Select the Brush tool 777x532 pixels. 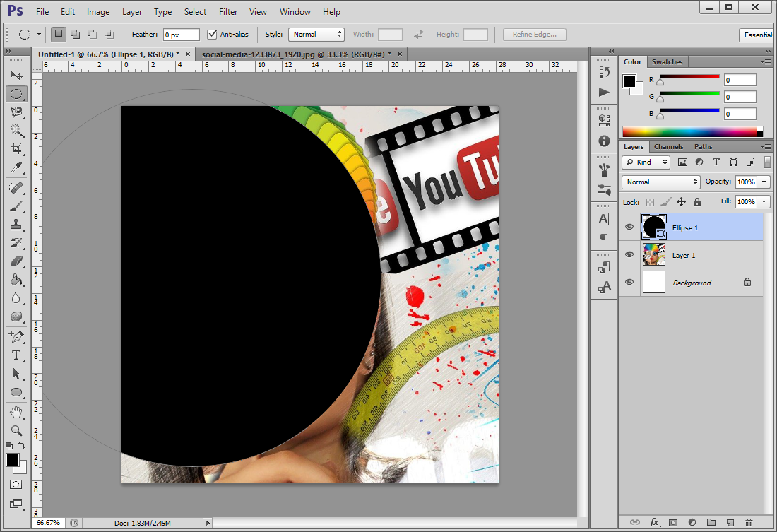pyautogui.click(x=16, y=206)
